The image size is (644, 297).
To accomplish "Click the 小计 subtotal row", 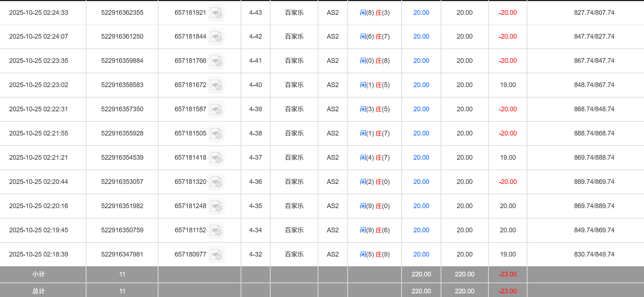I will click(x=42, y=274).
